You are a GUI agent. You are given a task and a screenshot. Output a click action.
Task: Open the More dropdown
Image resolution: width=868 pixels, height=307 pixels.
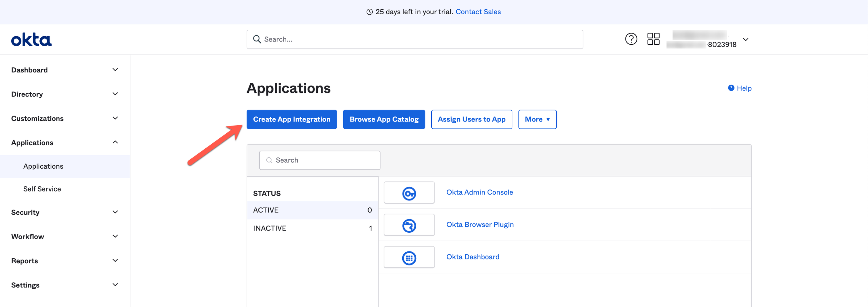pyautogui.click(x=537, y=119)
